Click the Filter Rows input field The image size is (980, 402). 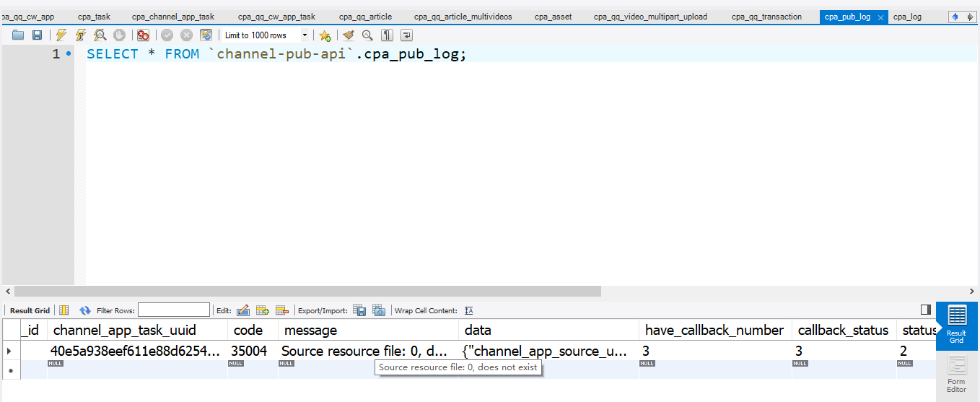coord(174,310)
